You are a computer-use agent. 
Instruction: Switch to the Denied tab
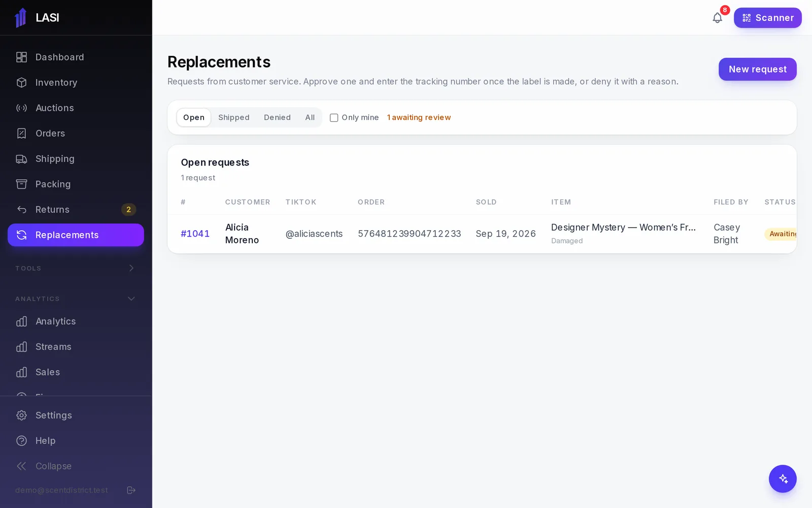click(277, 117)
